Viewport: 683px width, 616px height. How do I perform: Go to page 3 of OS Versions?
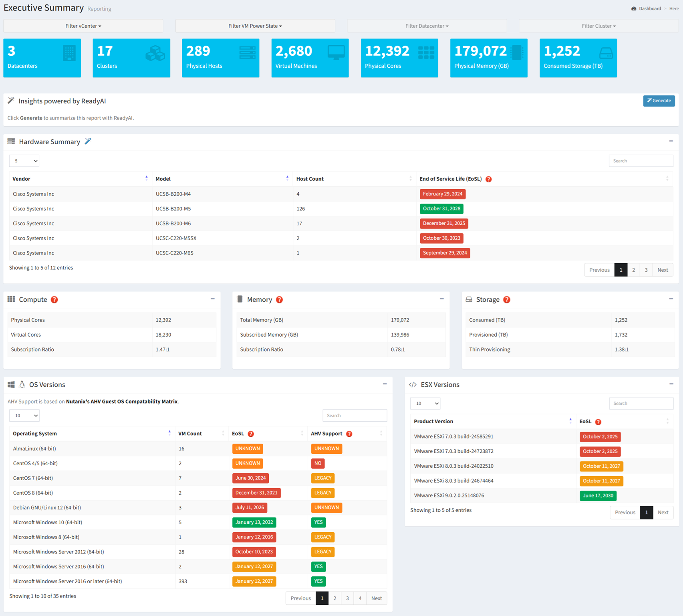tap(347, 598)
